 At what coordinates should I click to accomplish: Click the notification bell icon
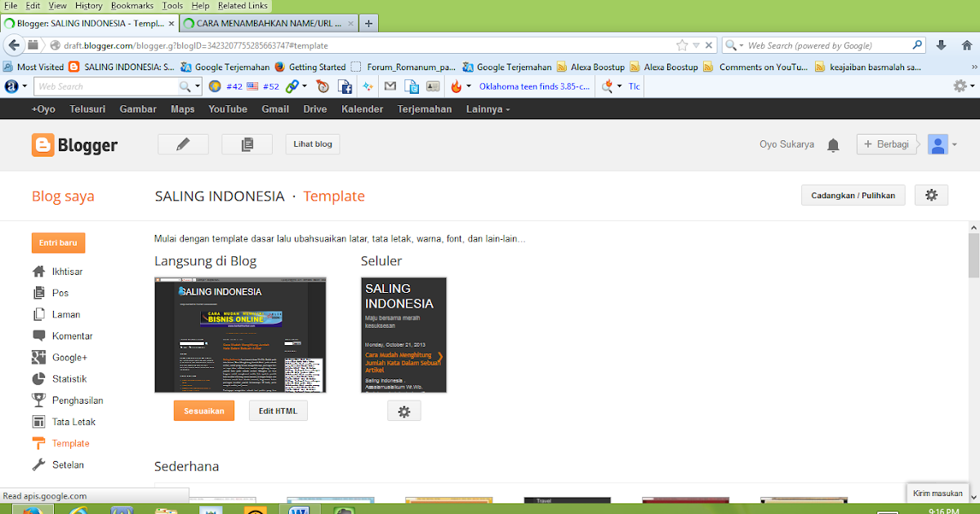point(833,145)
